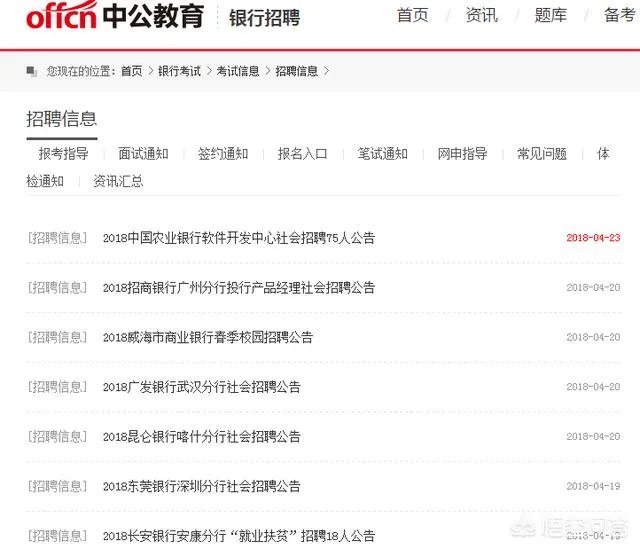Open 2018长安银行安康分行就业扶贫招聘18人公告
This screenshot has height=549, width=640.
[239, 536]
